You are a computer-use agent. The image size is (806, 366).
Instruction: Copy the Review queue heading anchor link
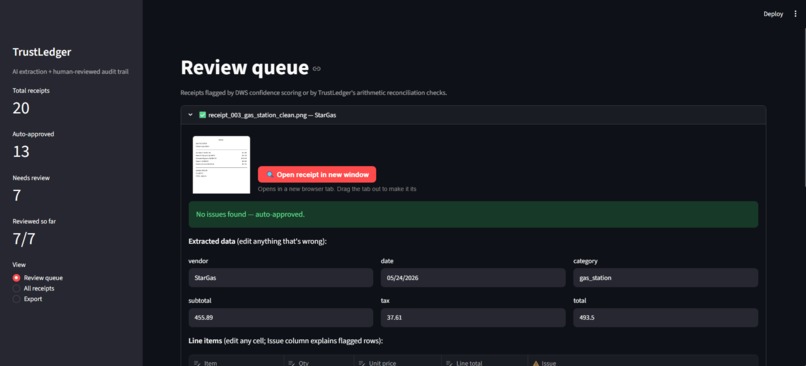(317, 68)
